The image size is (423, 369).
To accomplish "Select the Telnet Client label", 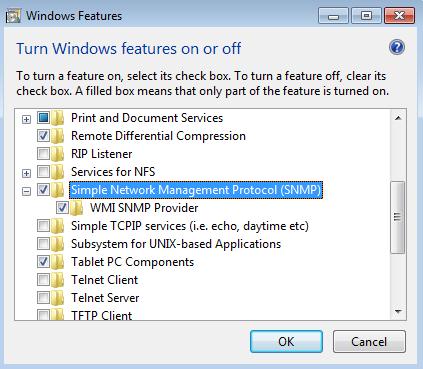I will coord(104,280).
